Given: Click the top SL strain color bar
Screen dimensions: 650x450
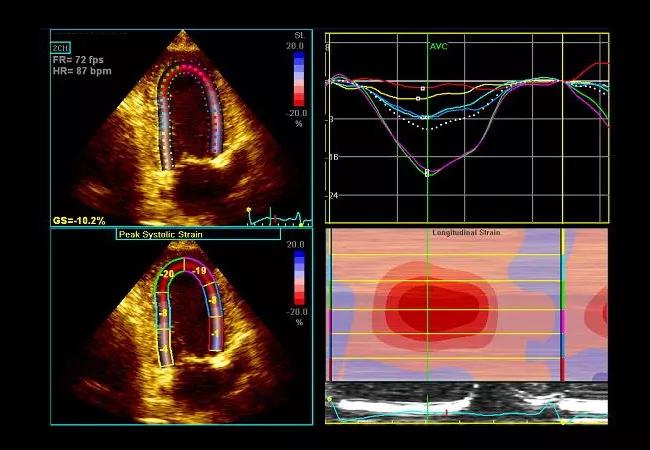Looking at the screenshot, I should pyautogui.click(x=299, y=76).
